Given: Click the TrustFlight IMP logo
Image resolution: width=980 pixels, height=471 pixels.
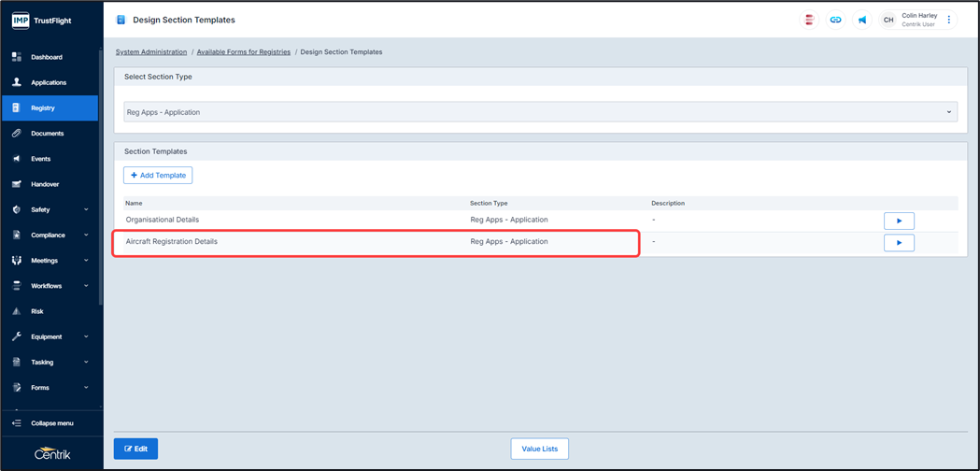Looking at the screenshot, I should (x=42, y=20).
